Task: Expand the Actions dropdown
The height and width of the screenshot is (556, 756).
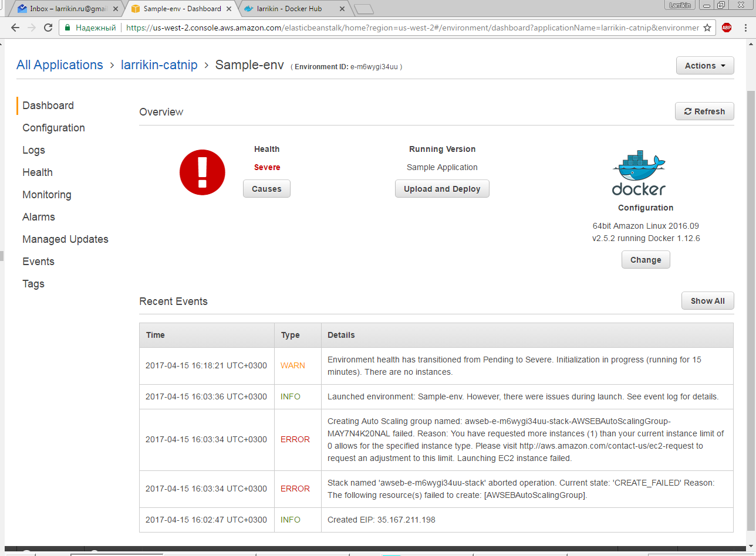Action: click(705, 66)
